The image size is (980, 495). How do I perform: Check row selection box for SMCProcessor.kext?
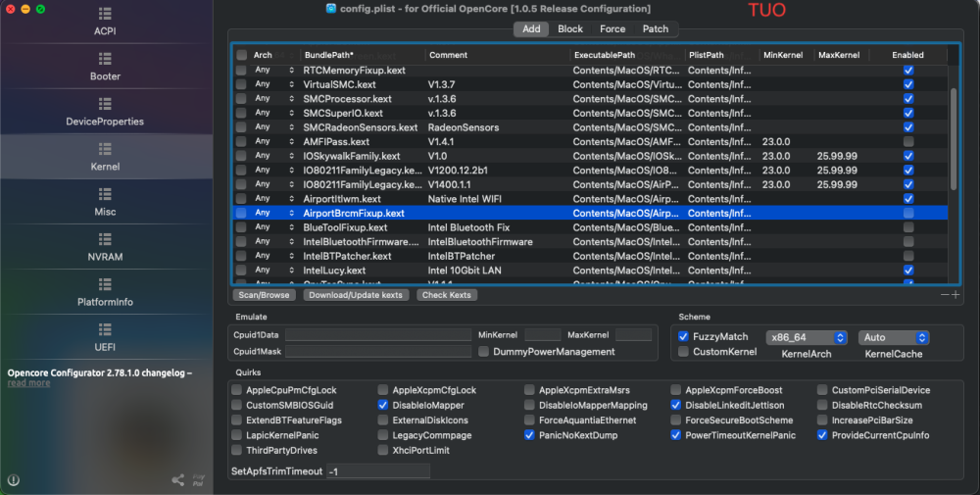[241, 99]
